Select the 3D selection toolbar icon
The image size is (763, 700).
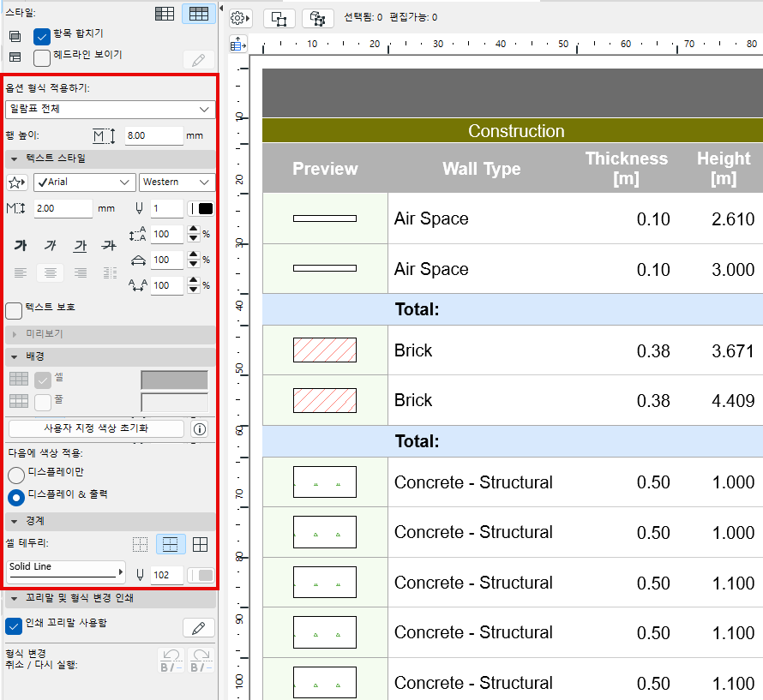tap(317, 18)
